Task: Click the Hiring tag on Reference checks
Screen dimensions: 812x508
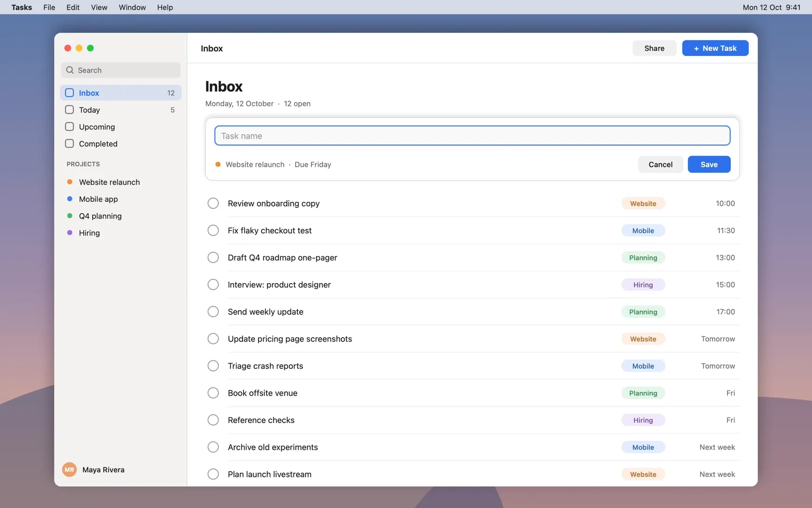Action: point(643,420)
